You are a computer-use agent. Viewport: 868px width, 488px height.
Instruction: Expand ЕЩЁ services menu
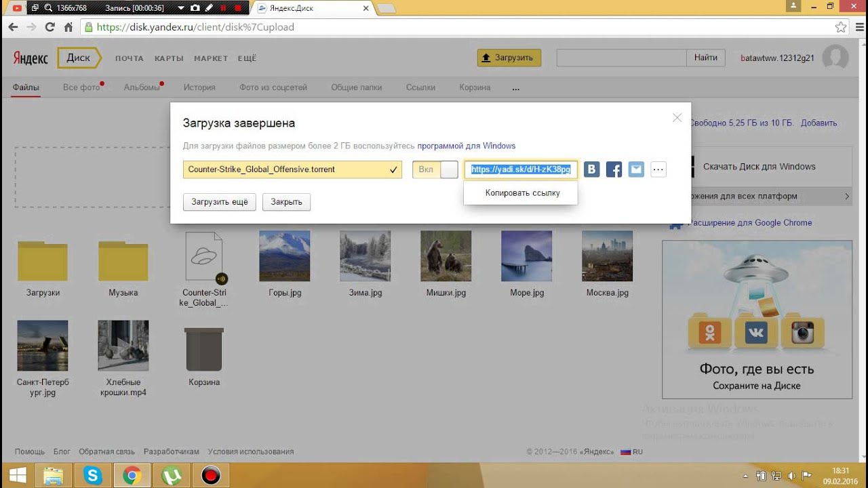[x=247, y=58]
